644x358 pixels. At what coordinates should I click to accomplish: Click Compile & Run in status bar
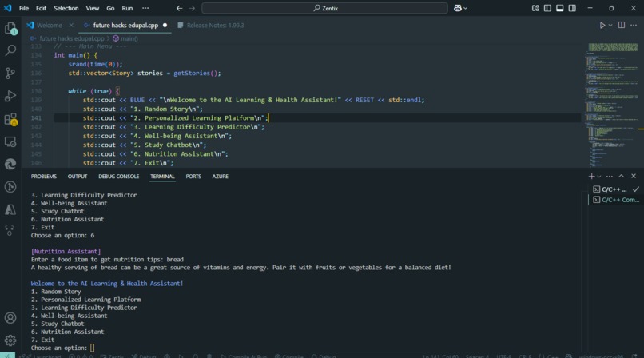[x=244, y=356]
